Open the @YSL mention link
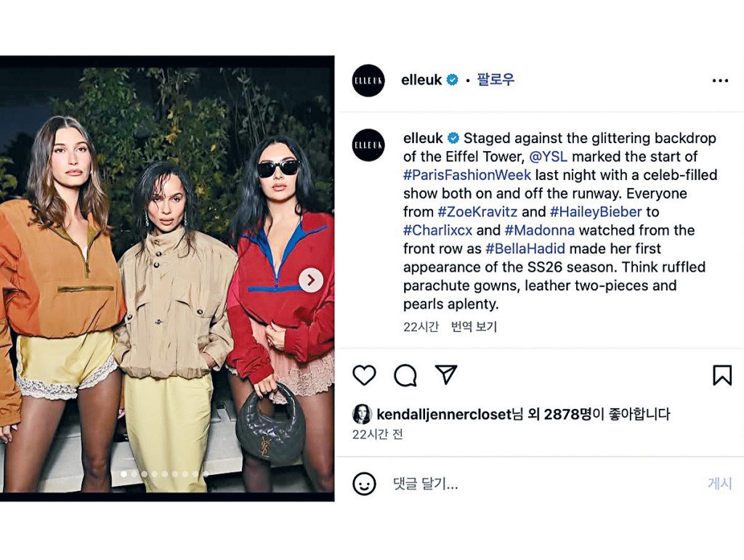This screenshot has height=560, width=744. pos(548,156)
